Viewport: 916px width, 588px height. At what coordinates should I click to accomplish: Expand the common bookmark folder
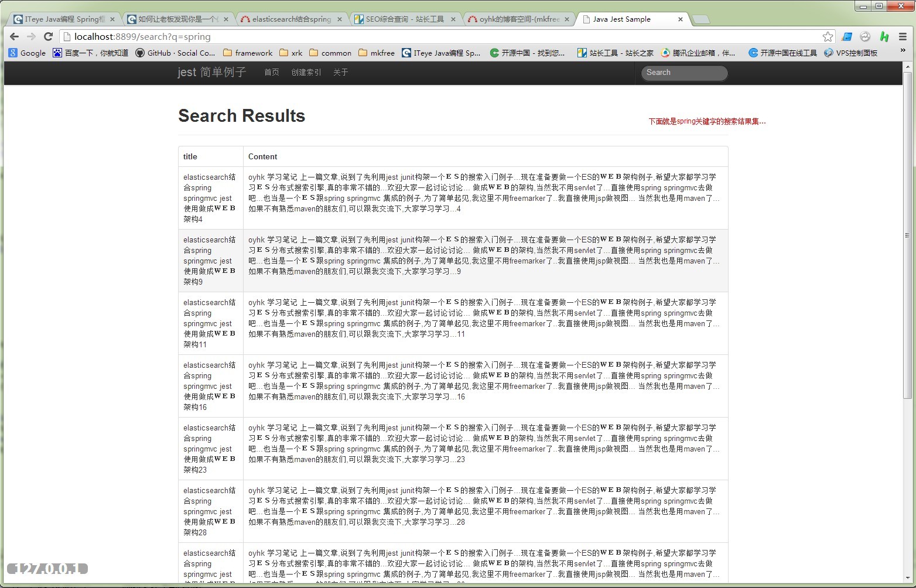330,53
